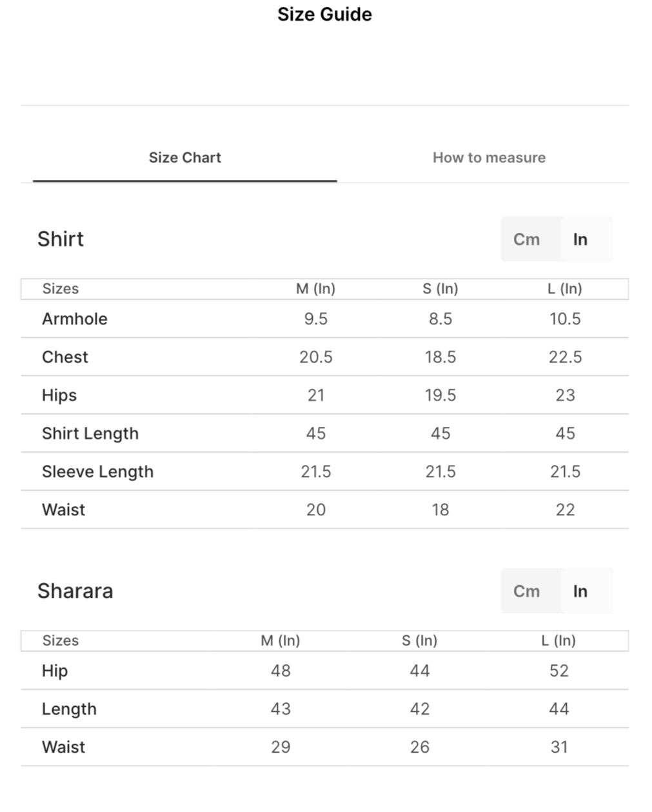Select the Shirt S (In) column header
The width and height of the screenshot is (652, 812).
[x=440, y=289]
